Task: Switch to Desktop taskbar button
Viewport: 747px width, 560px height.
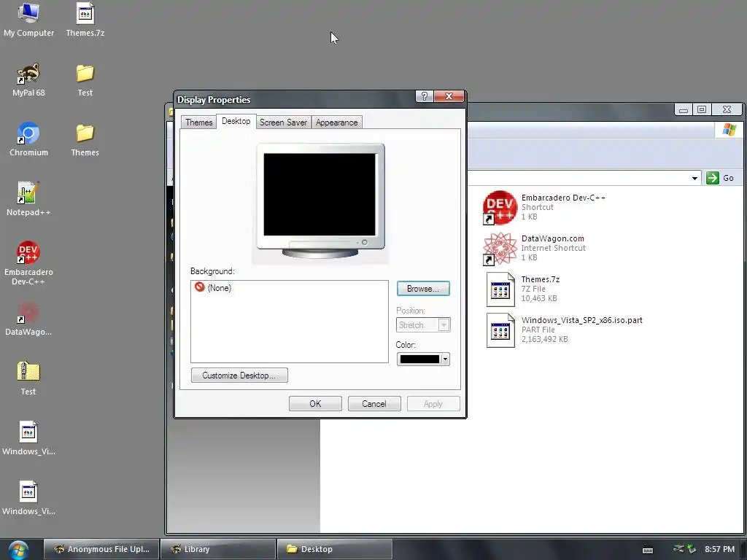Action: pyautogui.click(x=334, y=549)
